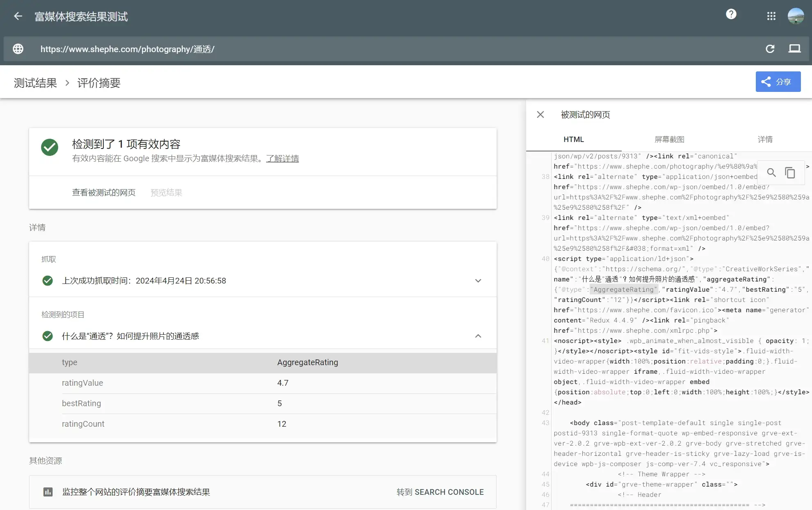This screenshot has width=812, height=510.
Task: Switch to the 详情 tab
Action: tap(765, 140)
